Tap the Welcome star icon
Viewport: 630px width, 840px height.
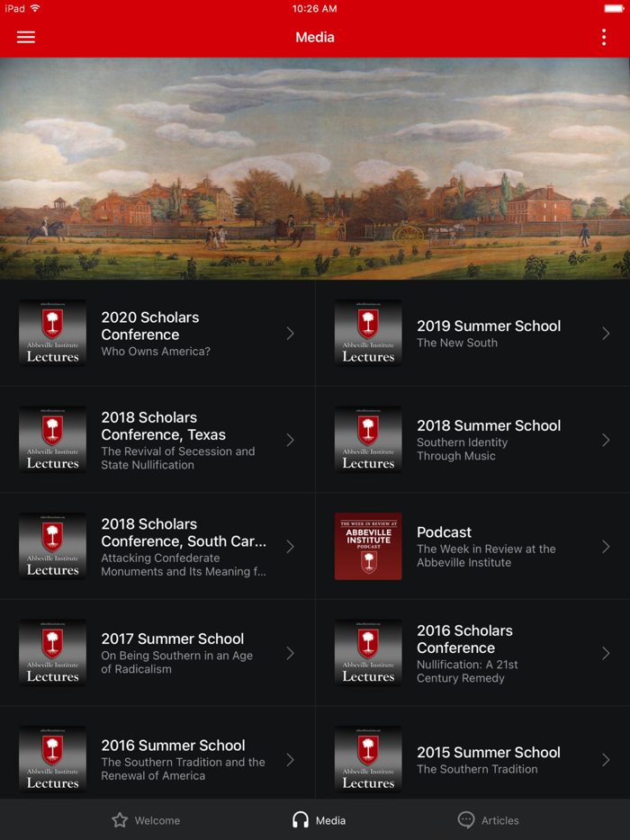tap(120, 820)
